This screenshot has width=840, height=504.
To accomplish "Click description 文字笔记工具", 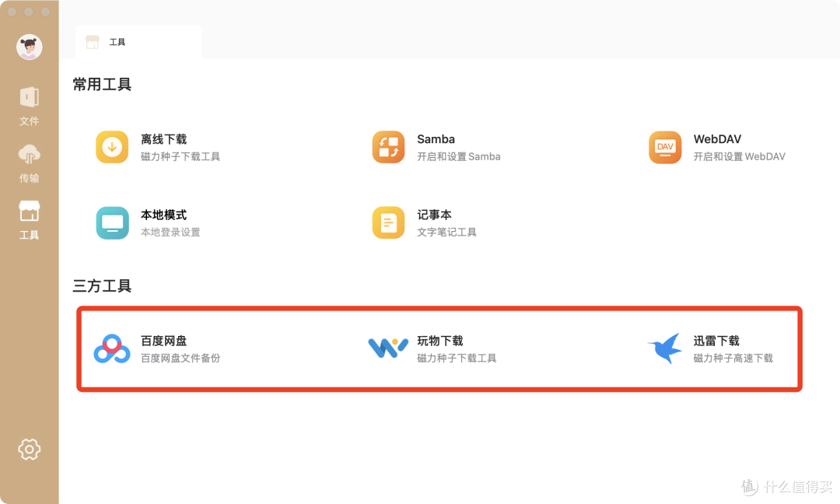I will (446, 232).
